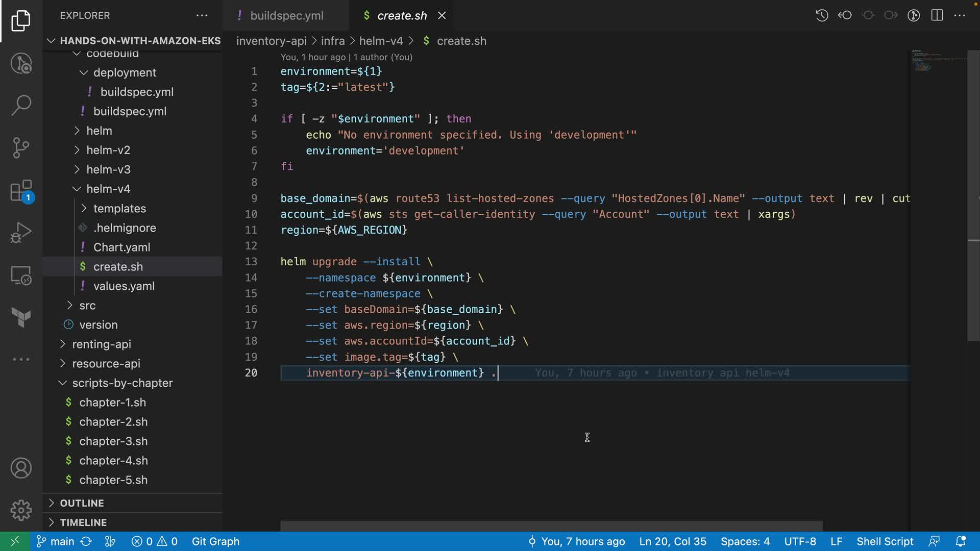Collapse the scripts-by-chapter folder
This screenshot has height=551, width=980.
click(x=122, y=383)
